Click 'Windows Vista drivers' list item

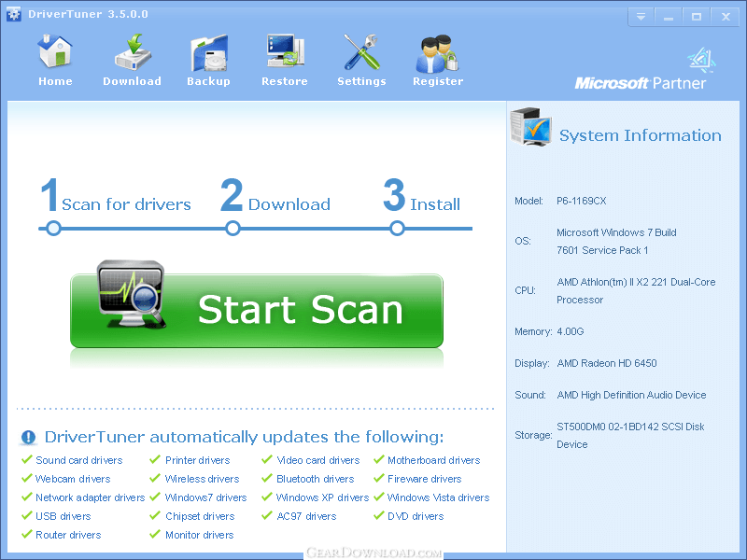438,497
